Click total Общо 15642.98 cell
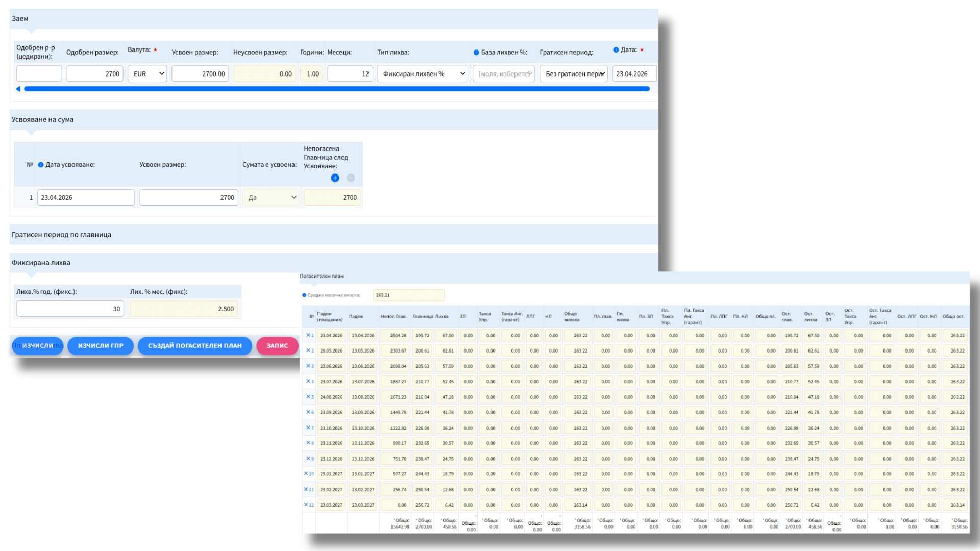Viewport: 980px width, 551px height. [x=400, y=524]
